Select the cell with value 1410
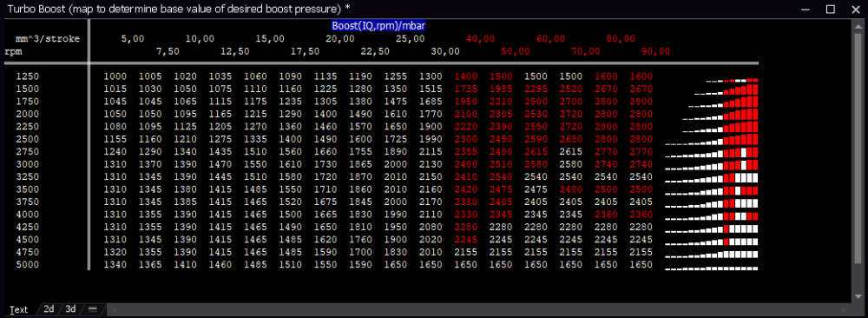The width and height of the screenshot is (868, 318). (x=186, y=265)
